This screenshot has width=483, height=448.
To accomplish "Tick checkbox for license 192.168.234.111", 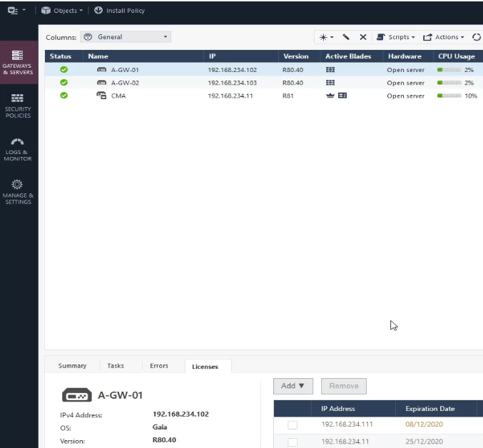I will (x=293, y=425).
